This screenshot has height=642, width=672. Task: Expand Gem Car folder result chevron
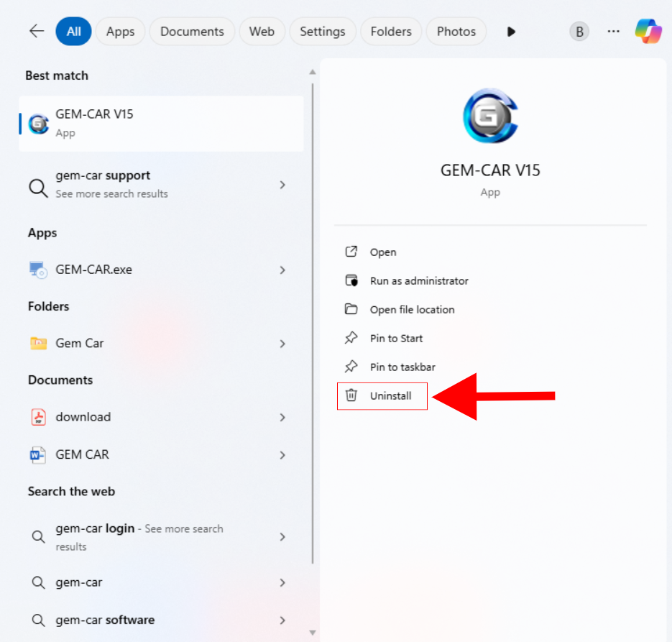point(282,344)
